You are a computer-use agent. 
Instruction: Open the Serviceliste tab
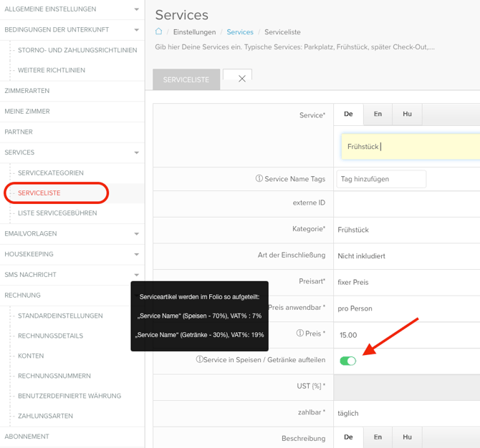pyautogui.click(x=186, y=79)
